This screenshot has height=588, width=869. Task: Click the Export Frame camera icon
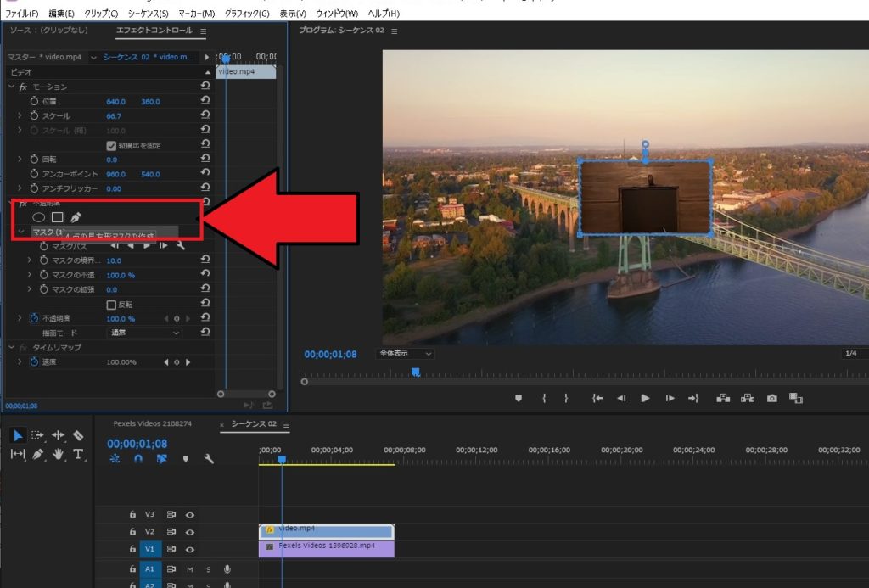coord(771,398)
